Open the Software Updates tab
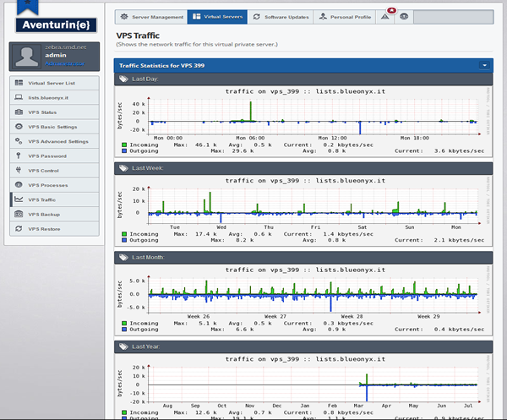The image size is (507, 420). click(x=281, y=17)
